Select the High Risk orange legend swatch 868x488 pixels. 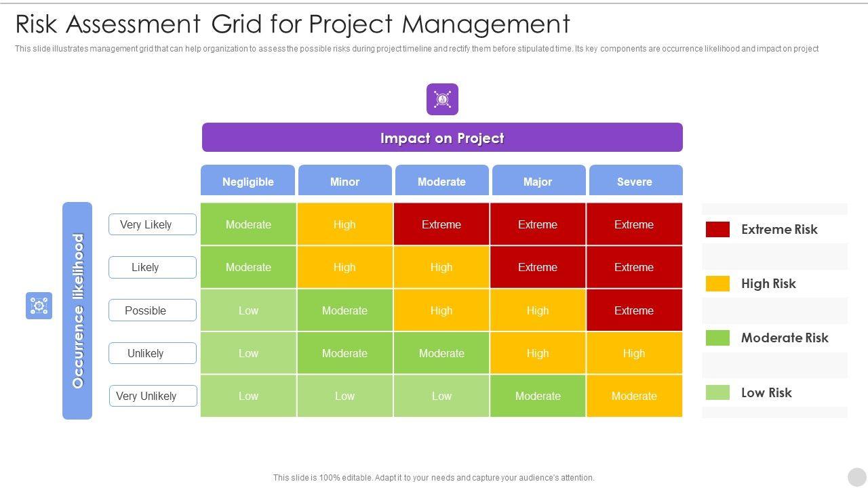(717, 283)
